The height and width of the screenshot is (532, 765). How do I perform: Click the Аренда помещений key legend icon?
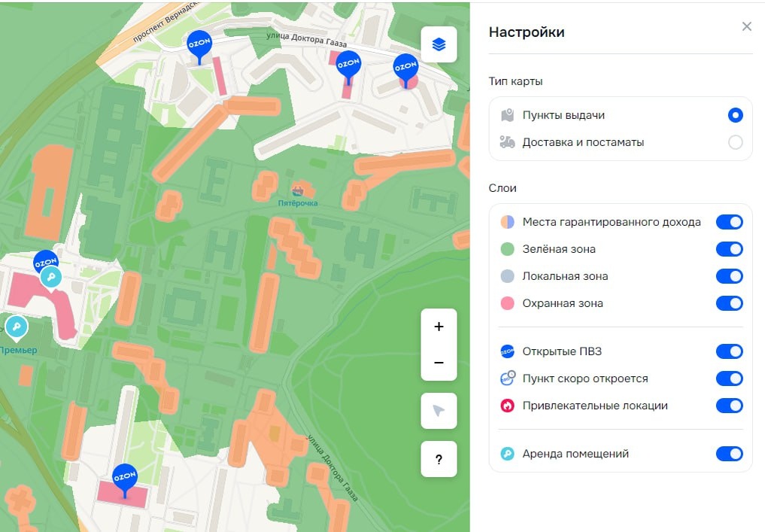(508, 454)
